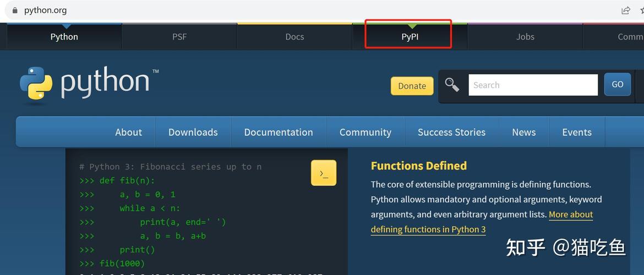Expand the Documentation menu
This screenshot has height=275, width=644.
pos(279,132)
